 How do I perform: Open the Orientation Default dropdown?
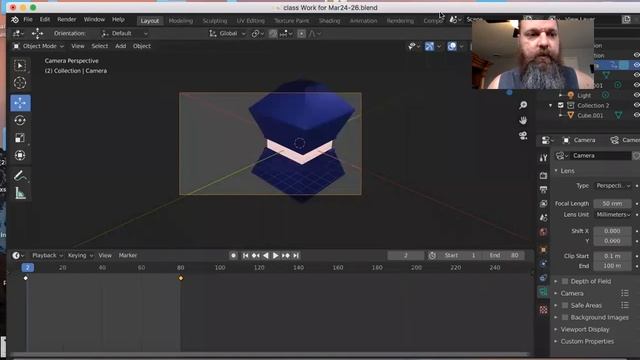point(124,33)
